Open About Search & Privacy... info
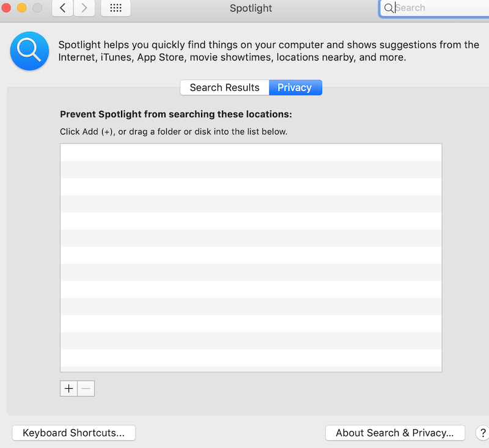 (395, 433)
